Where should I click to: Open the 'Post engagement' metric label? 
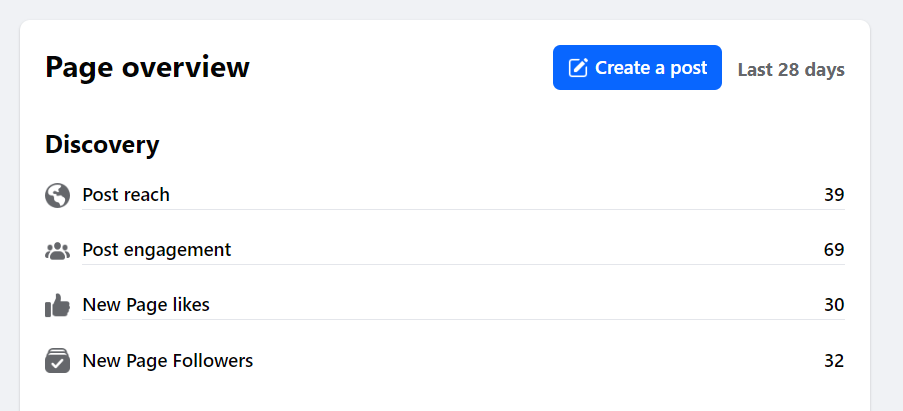(x=157, y=250)
